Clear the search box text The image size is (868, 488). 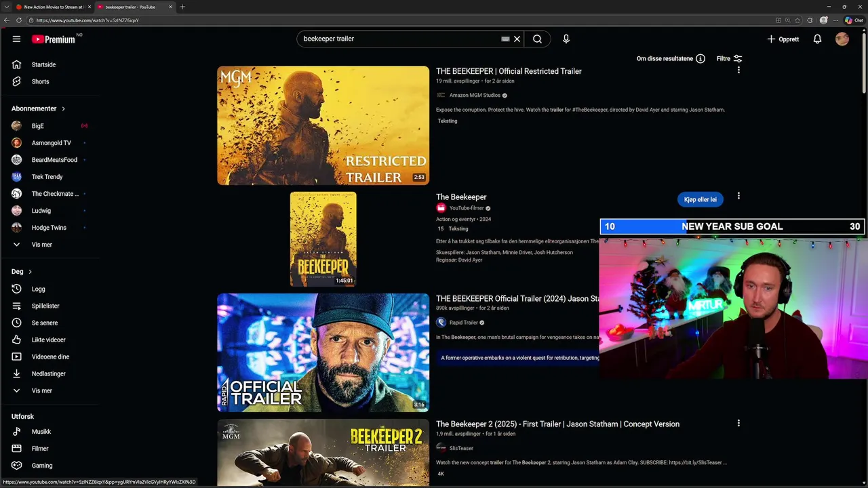[517, 39]
